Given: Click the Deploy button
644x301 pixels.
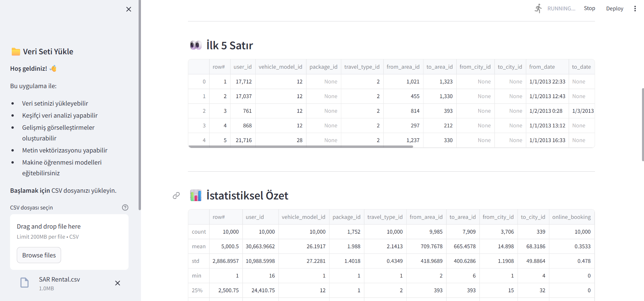Looking at the screenshot, I should click(614, 9).
